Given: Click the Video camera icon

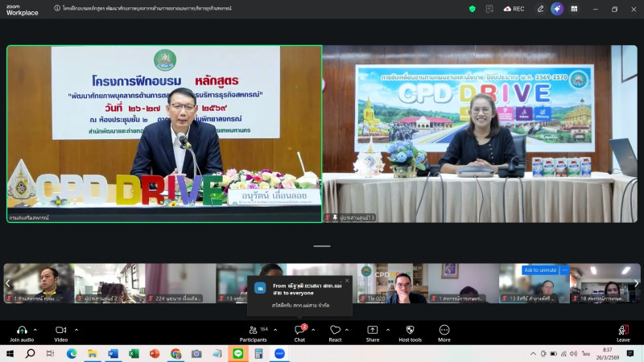Looking at the screenshot, I should coord(60,331).
